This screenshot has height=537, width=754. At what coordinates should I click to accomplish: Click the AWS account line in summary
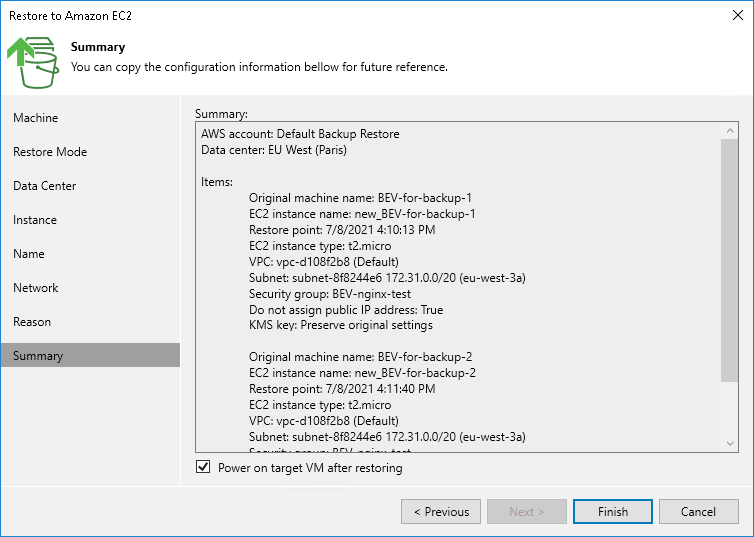[300, 134]
